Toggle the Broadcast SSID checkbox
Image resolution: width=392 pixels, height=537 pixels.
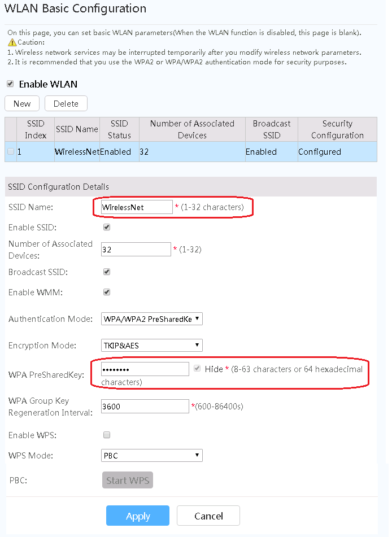(107, 272)
